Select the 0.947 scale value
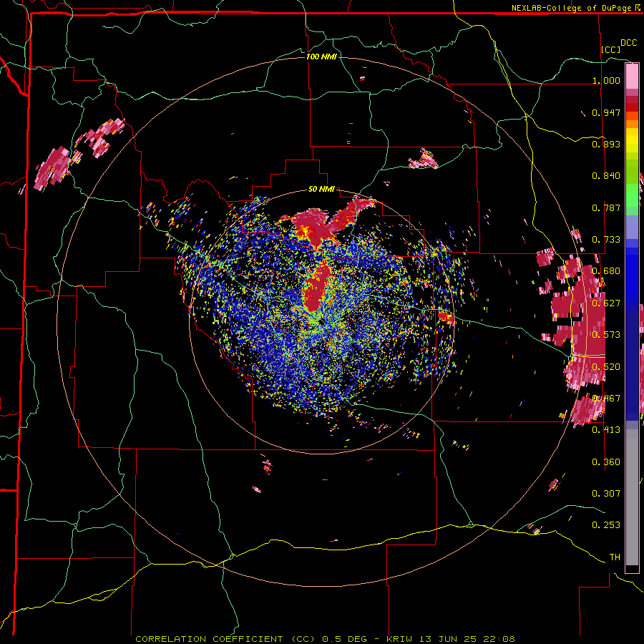 606,112
